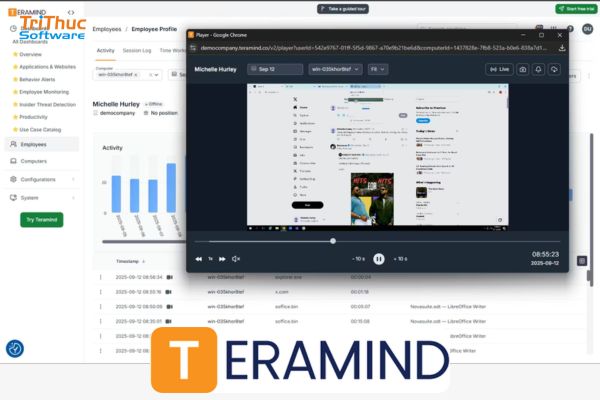Screen dimensions: 600x400
Task: Click the rewind playback icon
Action: (198, 259)
